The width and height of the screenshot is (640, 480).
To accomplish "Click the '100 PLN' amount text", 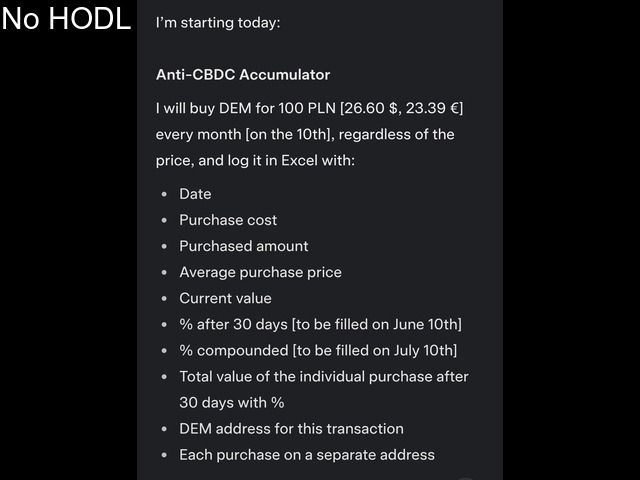I will (307, 108).
